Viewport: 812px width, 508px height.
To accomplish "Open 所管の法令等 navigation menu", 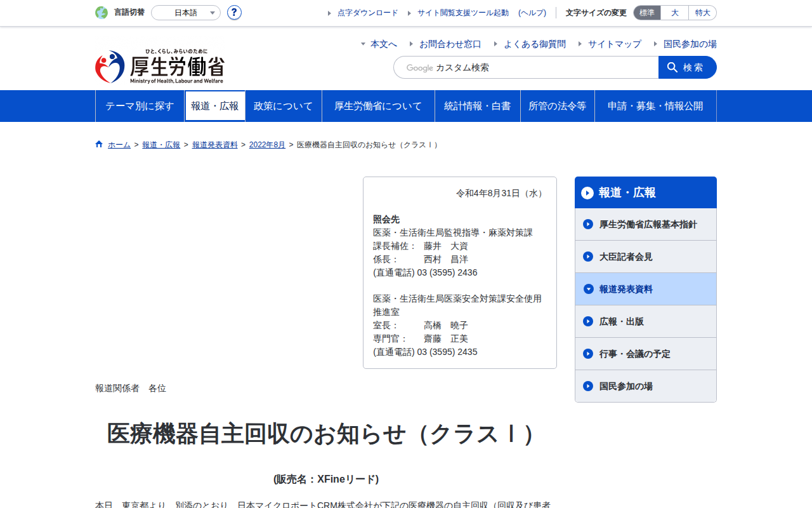I will coord(558,106).
